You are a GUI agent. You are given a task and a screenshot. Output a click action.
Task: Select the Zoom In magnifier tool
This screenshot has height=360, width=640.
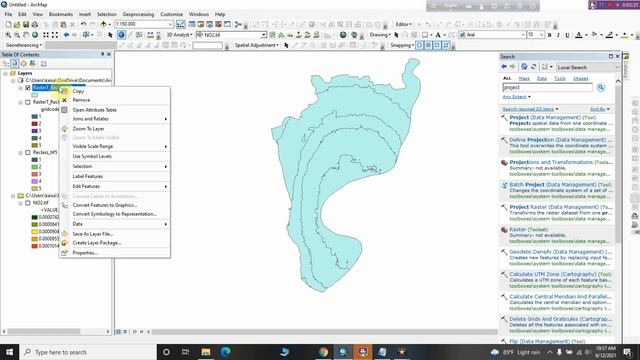point(8,35)
